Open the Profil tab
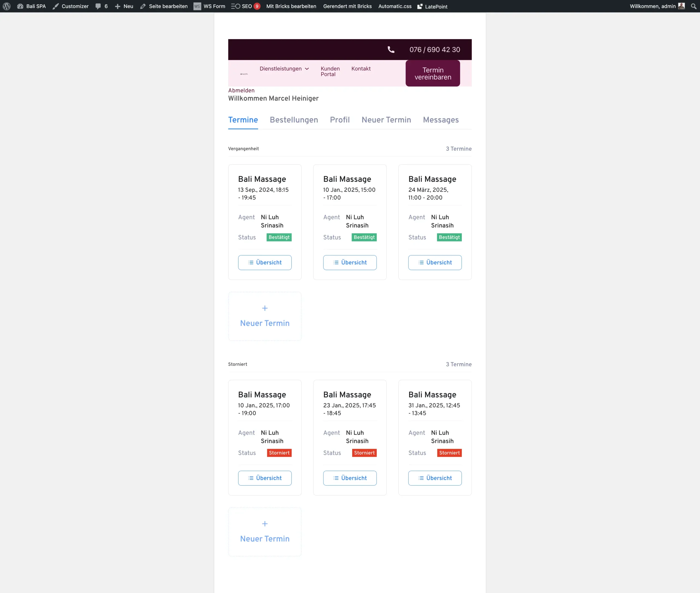 tap(340, 120)
